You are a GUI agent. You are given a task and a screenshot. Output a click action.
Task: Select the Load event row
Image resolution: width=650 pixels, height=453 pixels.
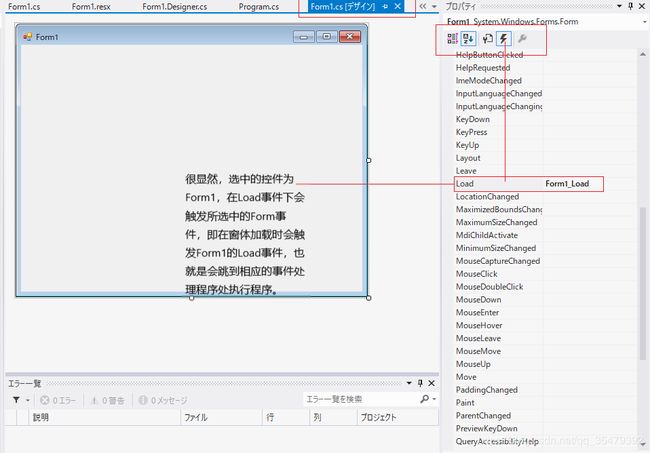[529, 184]
